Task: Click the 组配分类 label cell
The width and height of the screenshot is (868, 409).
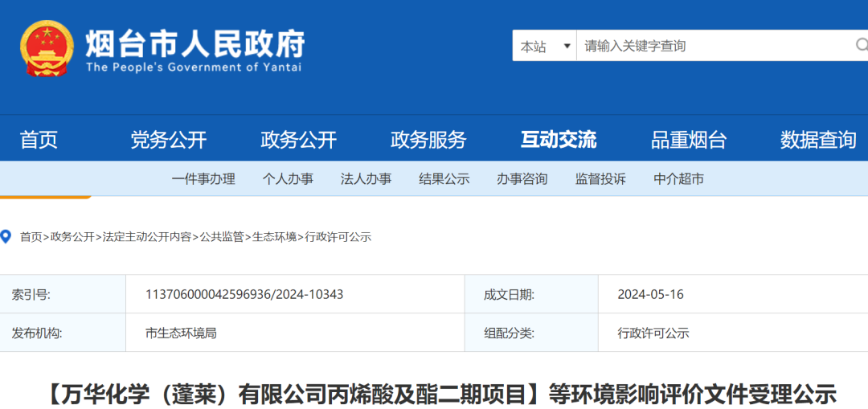Action: (x=531, y=333)
